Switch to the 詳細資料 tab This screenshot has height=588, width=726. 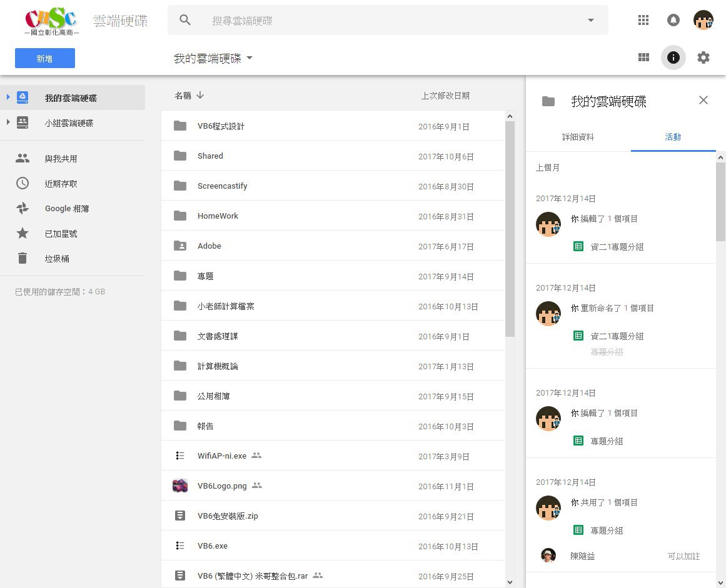point(578,137)
